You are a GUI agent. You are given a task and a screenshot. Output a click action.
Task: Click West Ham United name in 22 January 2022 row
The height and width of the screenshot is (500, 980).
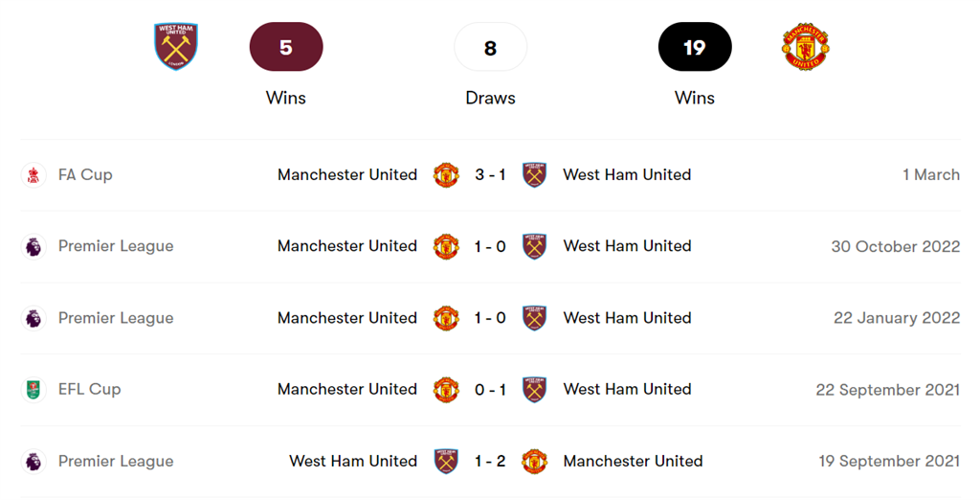tap(627, 318)
